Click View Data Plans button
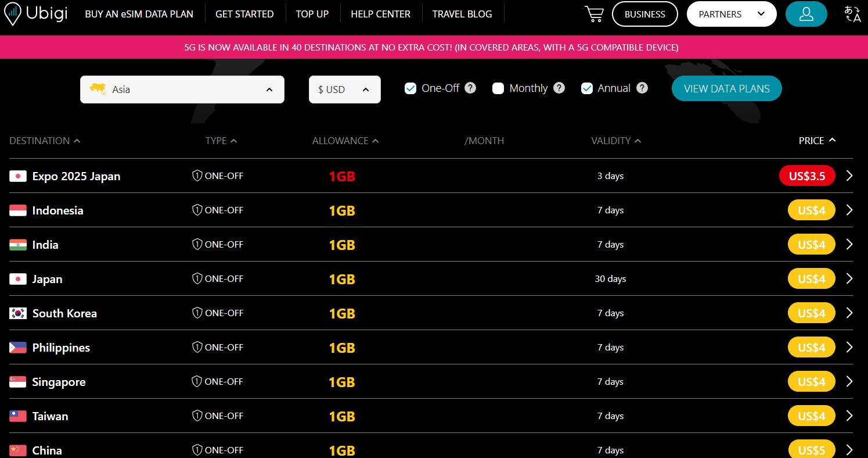868x458 pixels. point(727,89)
